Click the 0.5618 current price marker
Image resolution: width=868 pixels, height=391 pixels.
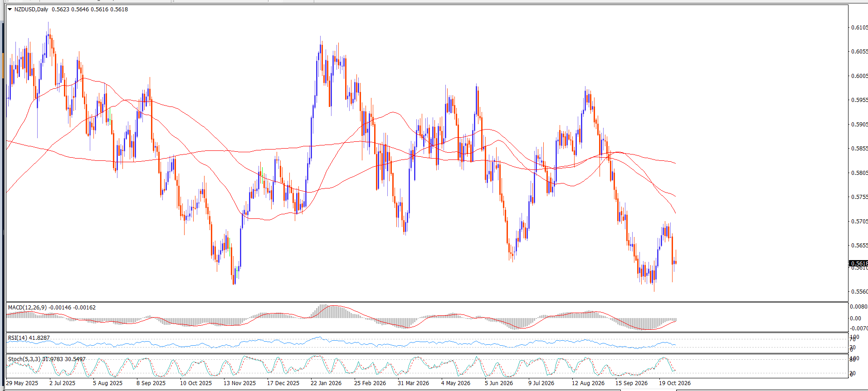858,263
